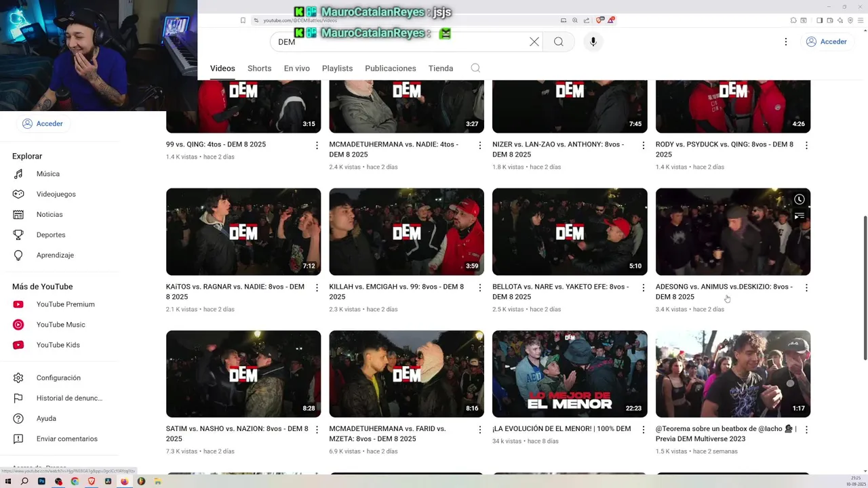868x488 pixels.
Task: Open Windows taskbar search
Action: 24,481
